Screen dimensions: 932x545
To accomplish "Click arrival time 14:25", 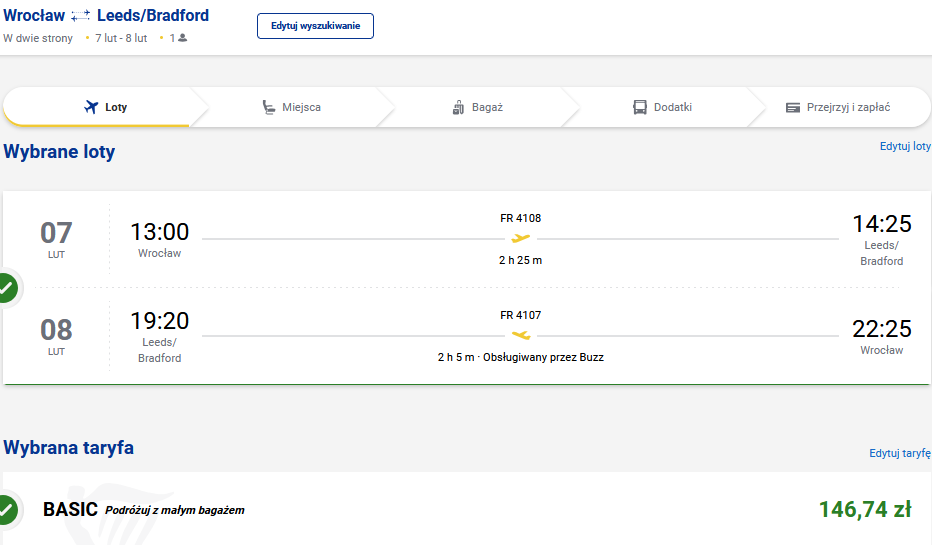I will [882, 224].
